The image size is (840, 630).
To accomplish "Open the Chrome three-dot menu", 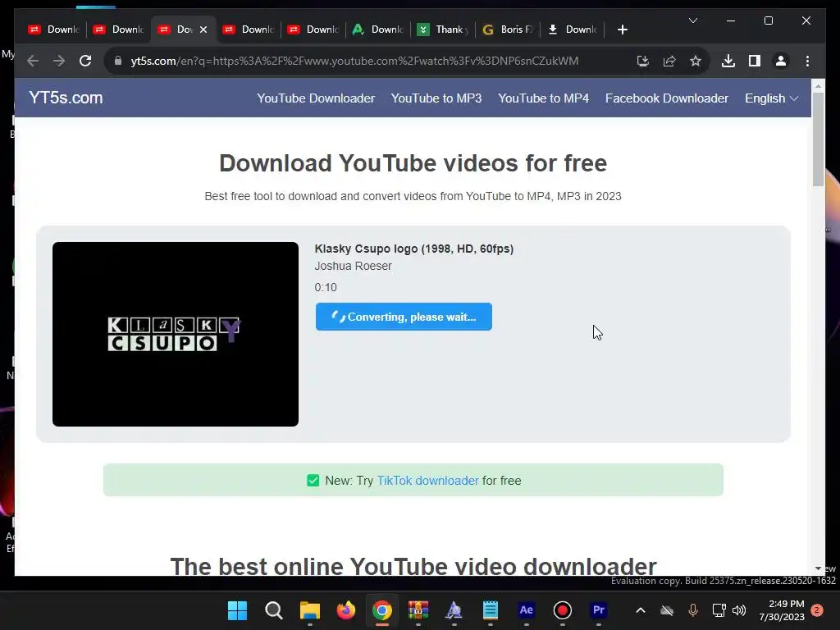I will tap(807, 61).
